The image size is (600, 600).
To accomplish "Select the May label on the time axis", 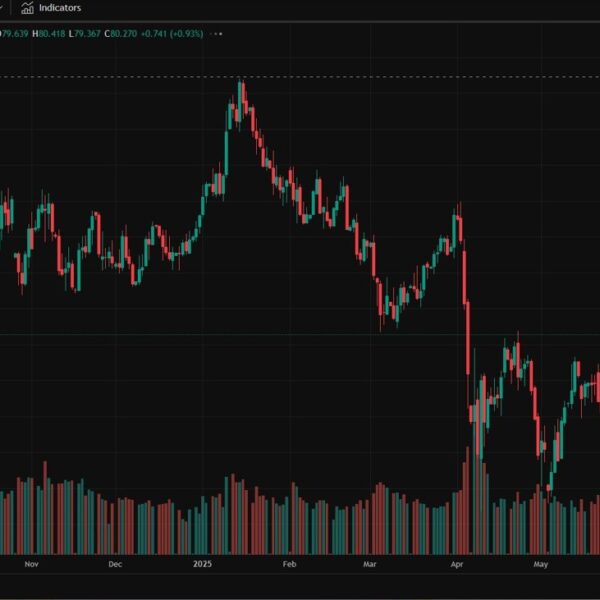I will point(541,564).
